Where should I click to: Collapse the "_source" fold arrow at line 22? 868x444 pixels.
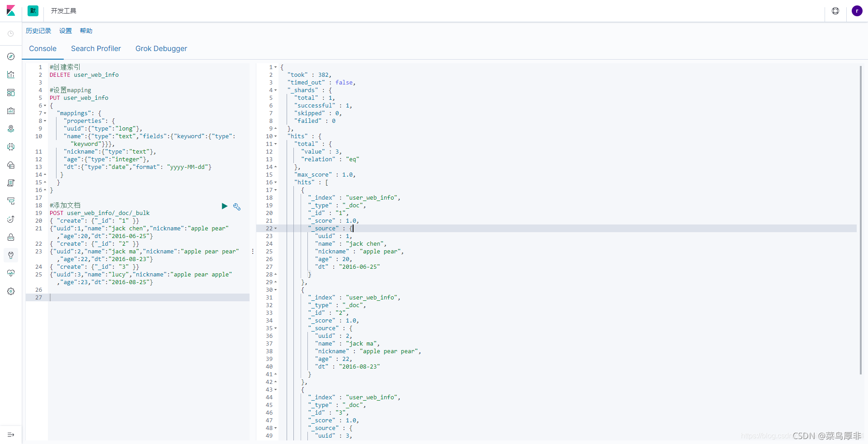coord(275,229)
